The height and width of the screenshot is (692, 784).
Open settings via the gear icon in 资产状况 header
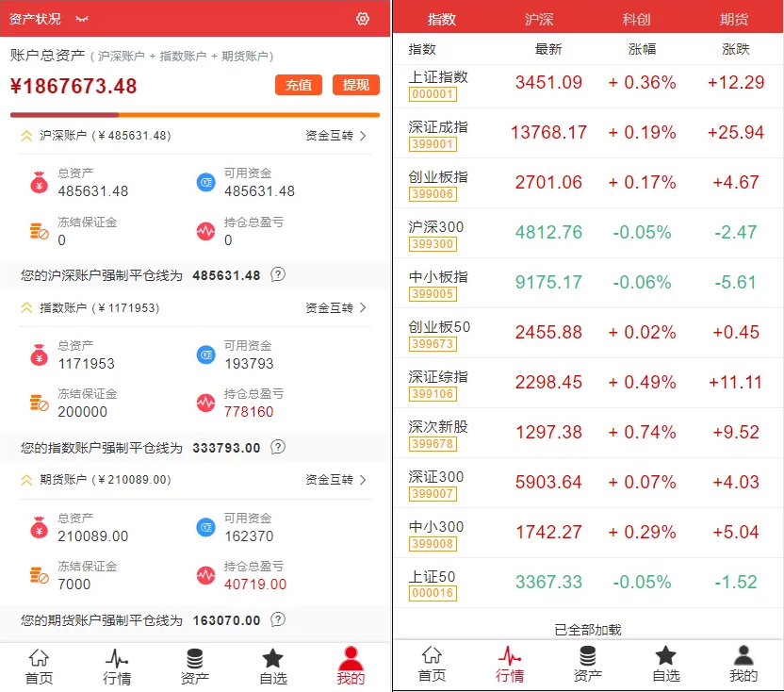tap(363, 19)
